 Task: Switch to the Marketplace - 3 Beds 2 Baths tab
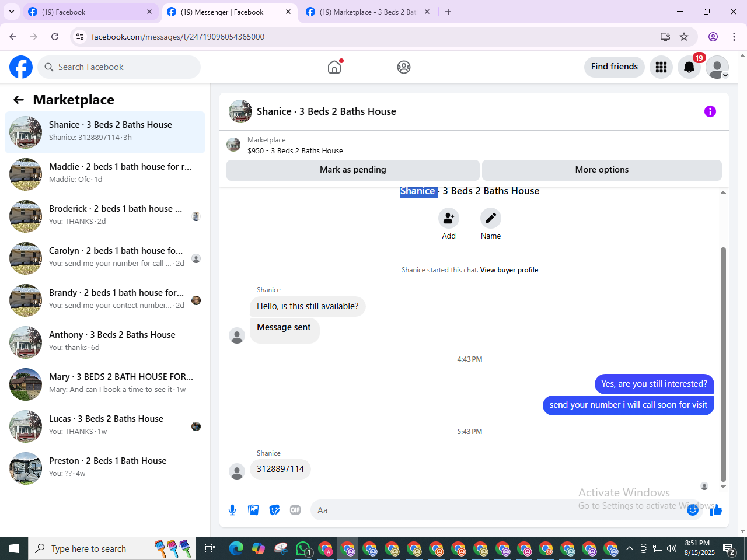coord(368,12)
